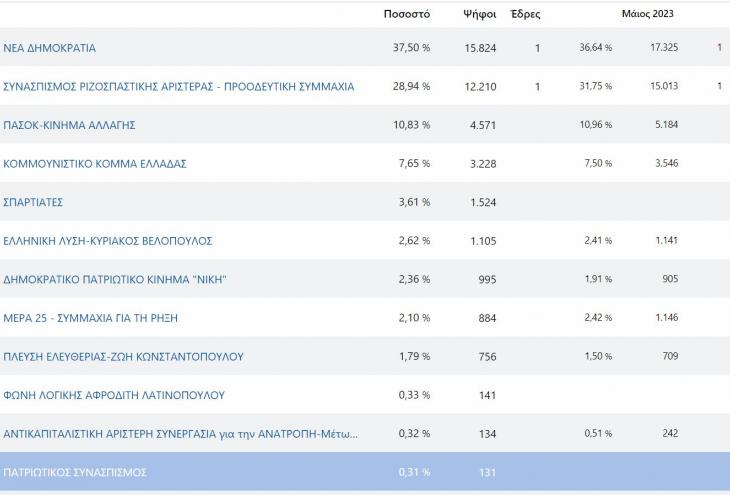Click the 884 votes value
Screen dimensions: 730x495
tap(487, 319)
